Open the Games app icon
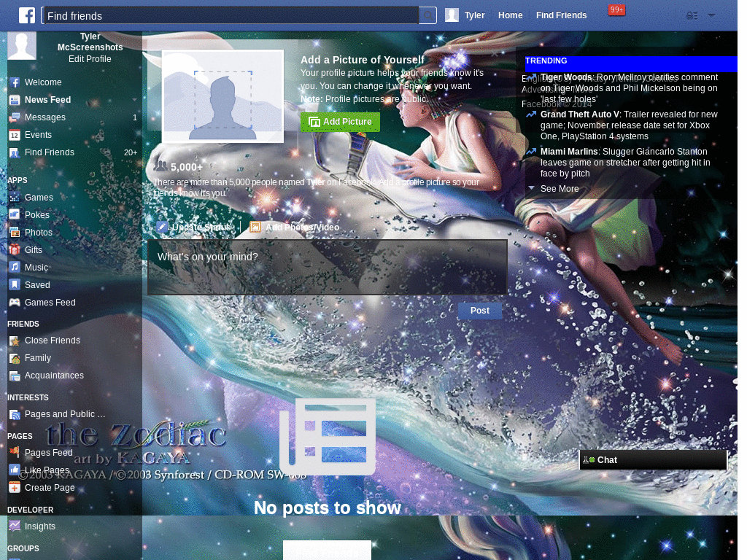The height and width of the screenshot is (560, 747). pos(15,198)
